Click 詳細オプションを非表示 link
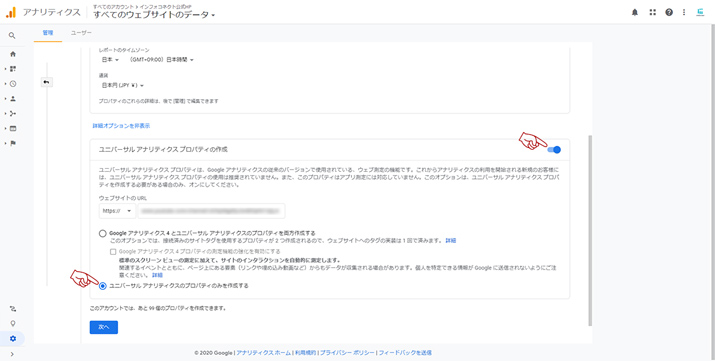This screenshot has width=715, height=361. pyautogui.click(x=121, y=125)
